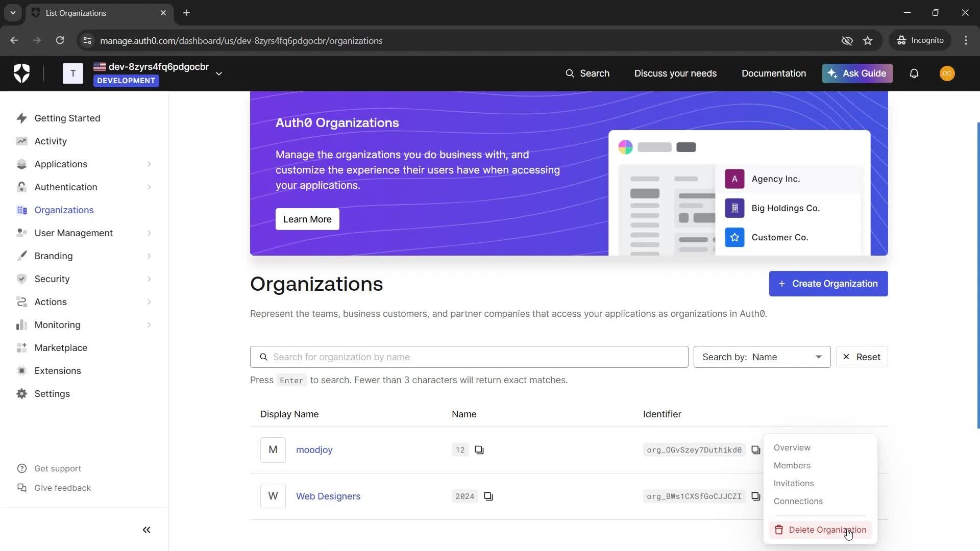980x551 pixels.
Task: Close the List Organizations tab
Action: point(163,13)
